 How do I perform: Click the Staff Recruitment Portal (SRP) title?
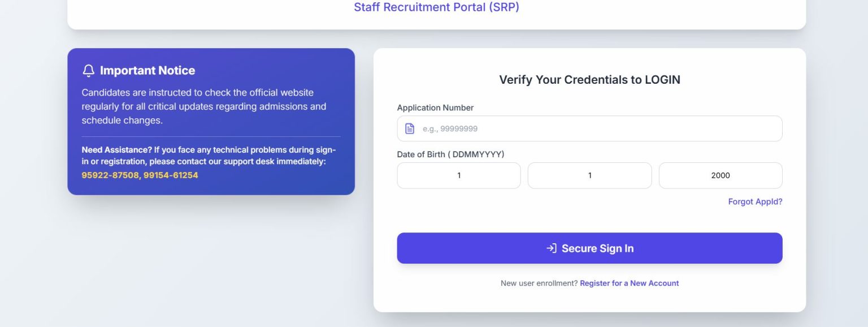pos(437,7)
